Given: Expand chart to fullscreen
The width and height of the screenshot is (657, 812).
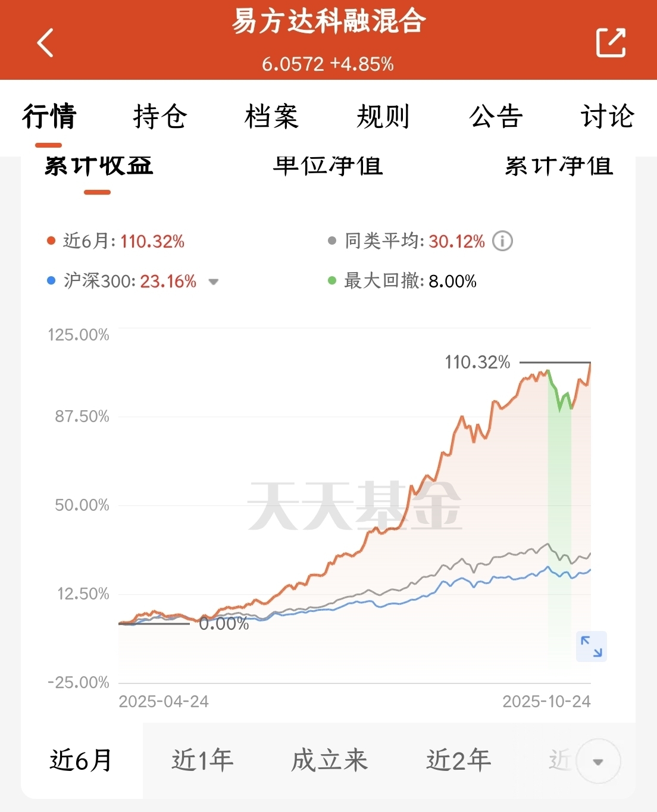Looking at the screenshot, I should click(591, 647).
